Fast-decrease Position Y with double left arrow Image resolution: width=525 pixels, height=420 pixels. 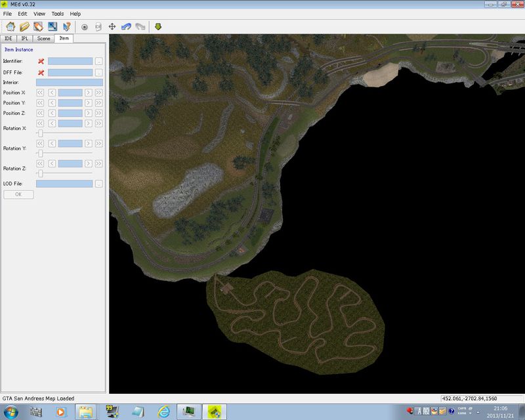[x=40, y=103]
